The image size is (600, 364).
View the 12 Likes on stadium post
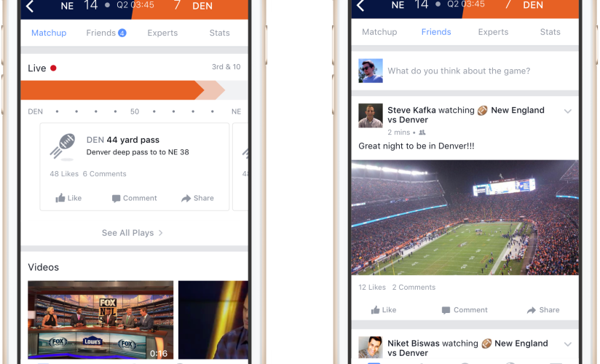coord(372,287)
